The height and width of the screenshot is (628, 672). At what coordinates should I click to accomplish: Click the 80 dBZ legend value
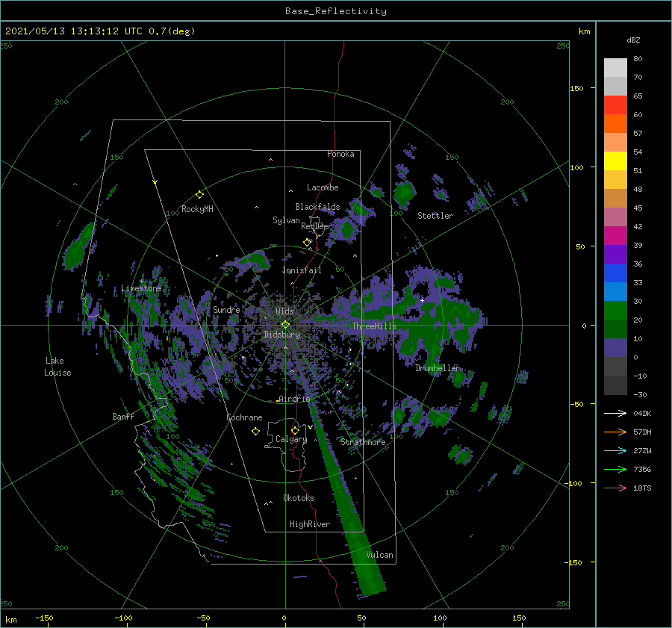pos(638,59)
